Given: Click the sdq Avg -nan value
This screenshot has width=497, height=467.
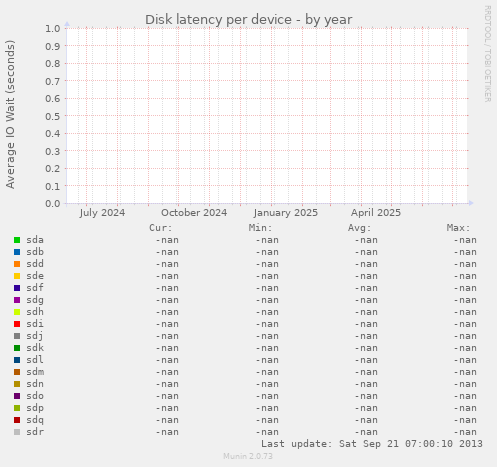Looking at the screenshot, I should [366, 420].
